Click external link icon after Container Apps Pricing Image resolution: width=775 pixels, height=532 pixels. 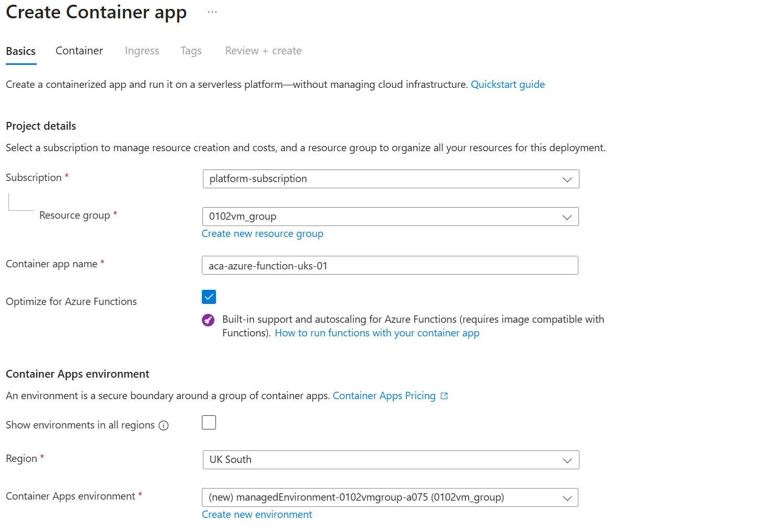(444, 396)
